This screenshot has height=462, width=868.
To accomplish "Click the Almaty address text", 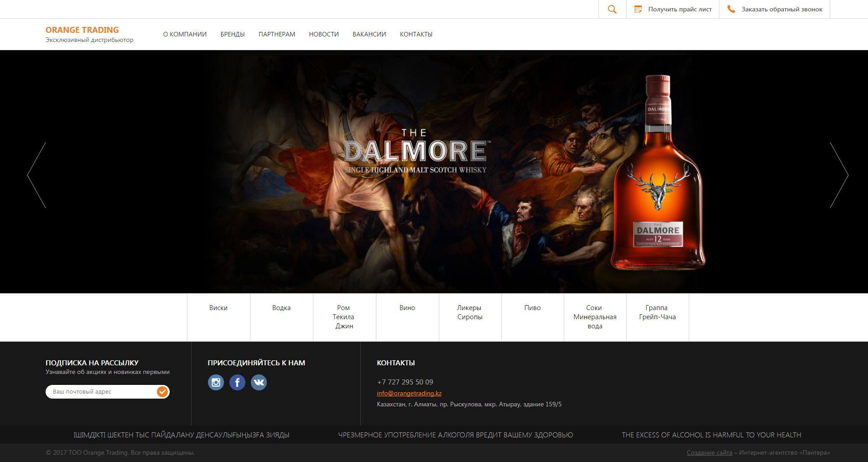I will pos(469,404).
